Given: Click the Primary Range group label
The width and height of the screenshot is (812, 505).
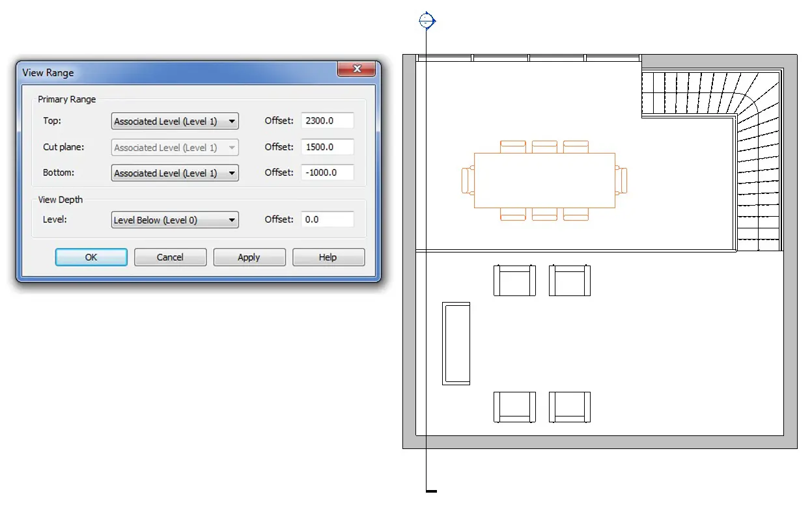Looking at the screenshot, I should 66,100.
